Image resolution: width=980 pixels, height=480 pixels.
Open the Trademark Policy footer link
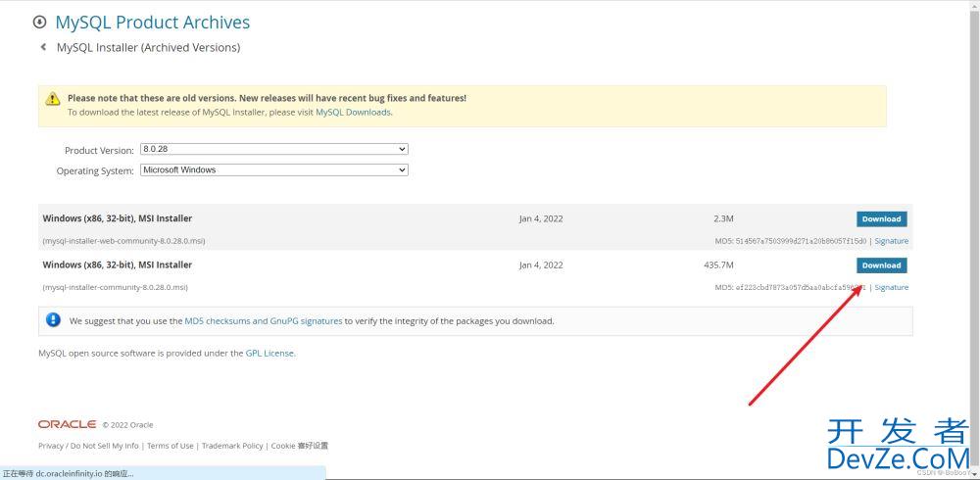point(232,446)
